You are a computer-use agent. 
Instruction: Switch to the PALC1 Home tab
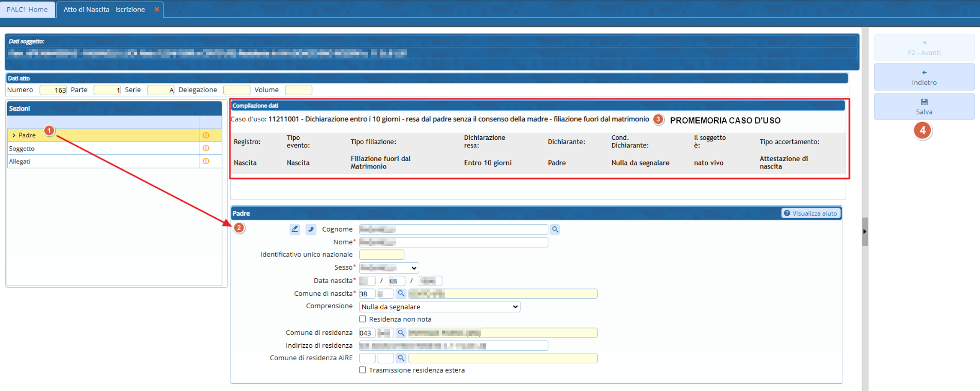[x=27, y=9]
